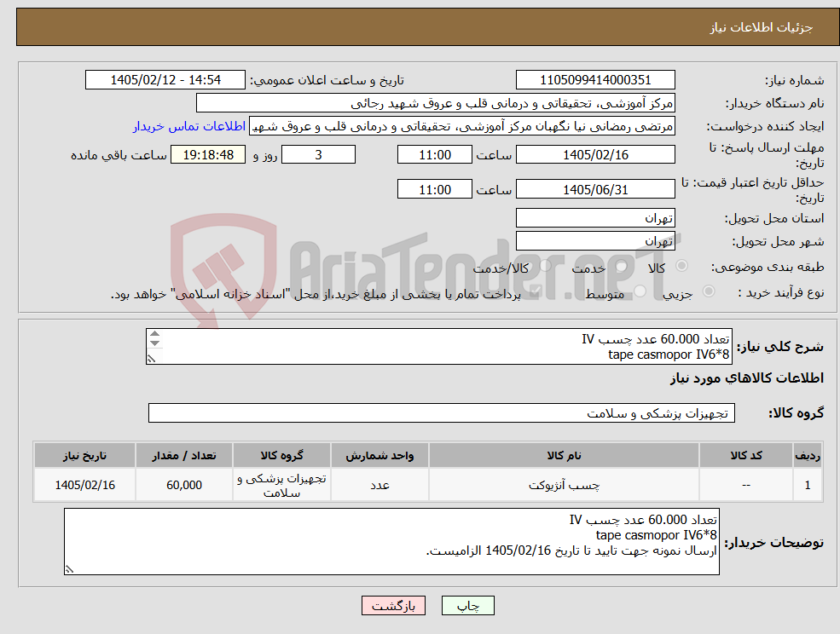
Task: Click the row number cell 1
Action: (808, 485)
